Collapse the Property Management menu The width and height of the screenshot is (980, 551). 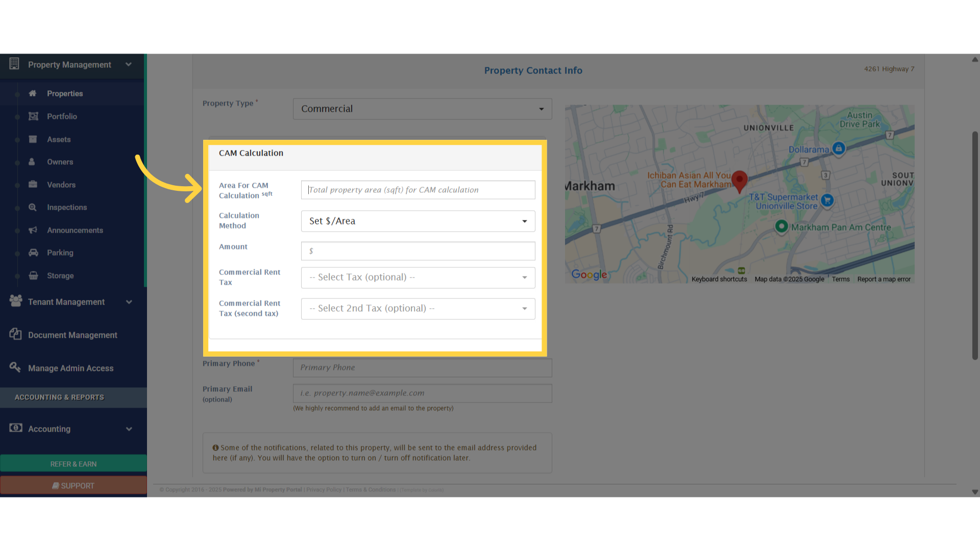[x=129, y=65]
